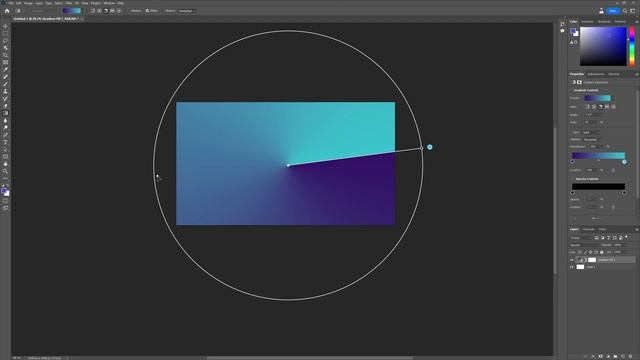Select the Crop tool
The width and height of the screenshot is (640, 360).
(5, 55)
